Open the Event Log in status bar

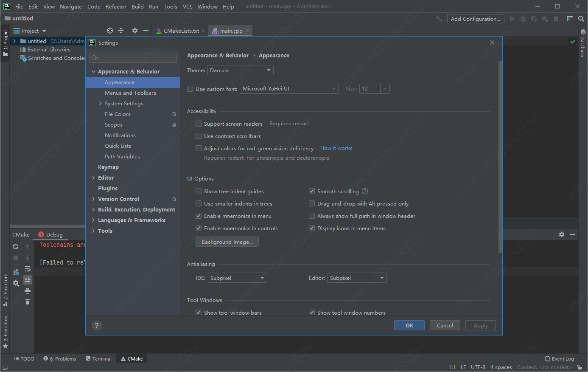[559, 359]
